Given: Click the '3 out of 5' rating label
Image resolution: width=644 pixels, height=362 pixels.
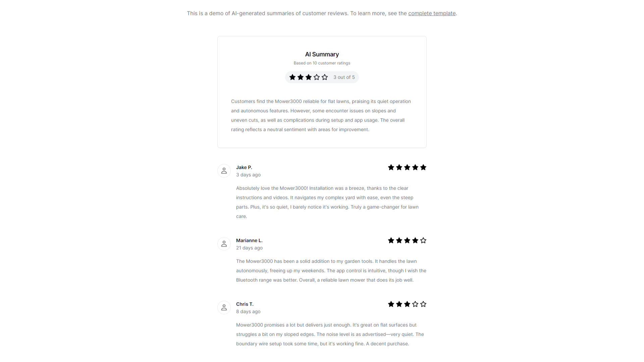Looking at the screenshot, I should click(344, 77).
